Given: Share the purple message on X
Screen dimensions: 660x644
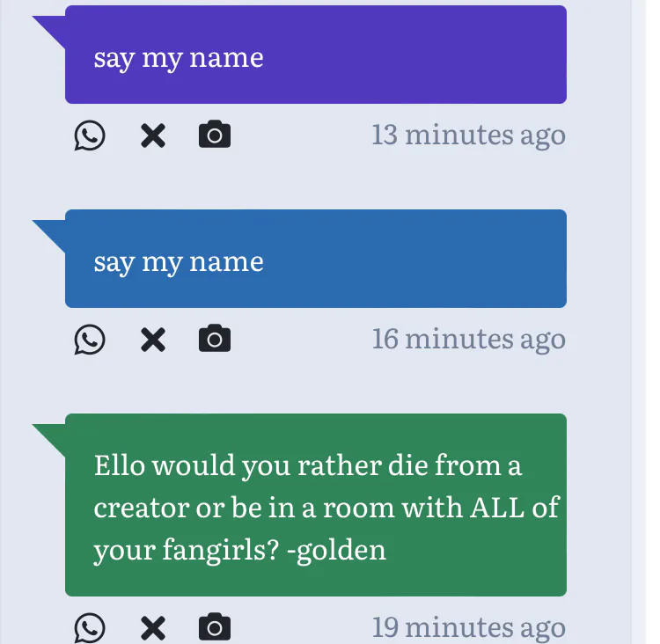Looking at the screenshot, I should (x=153, y=136).
